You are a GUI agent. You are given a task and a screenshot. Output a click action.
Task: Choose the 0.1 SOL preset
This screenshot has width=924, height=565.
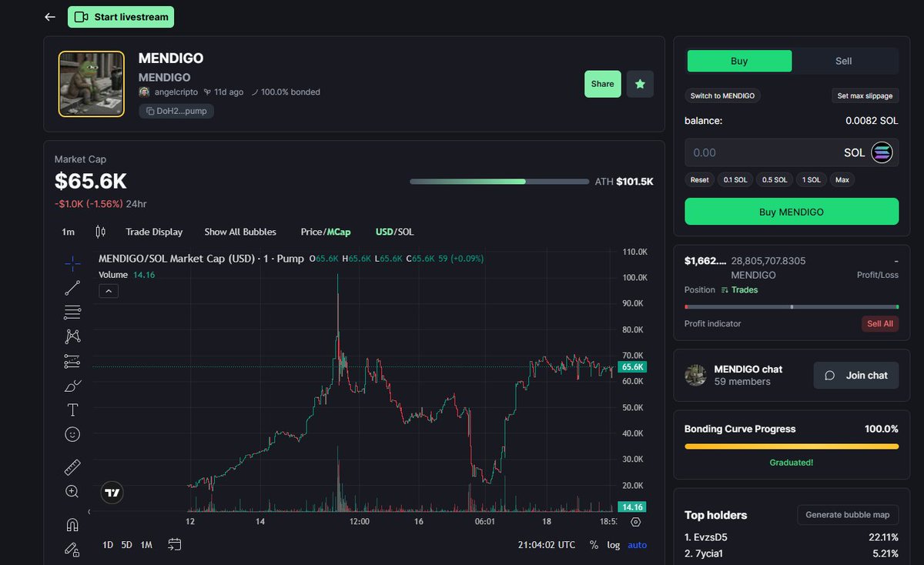coord(735,179)
